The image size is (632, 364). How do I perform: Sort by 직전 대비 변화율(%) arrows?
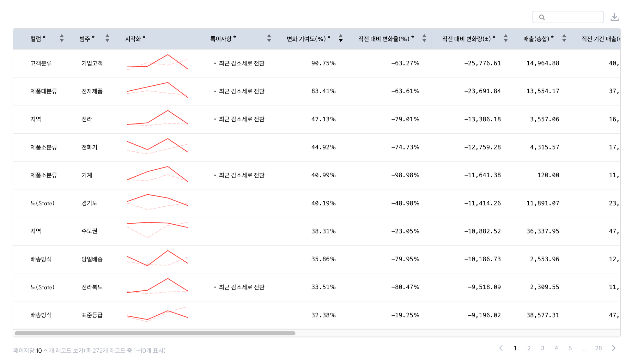424,38
